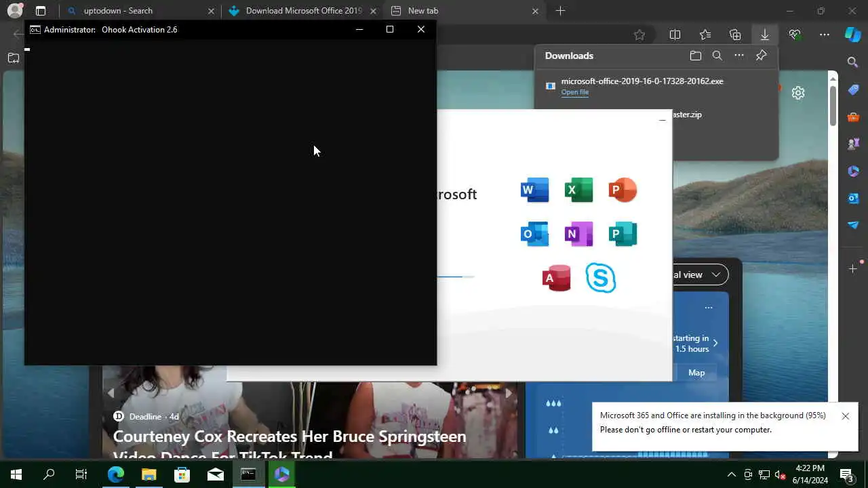The height and width of the screenshot is (488, 868).
Task: Click the Outlook icon in Office installer
Action: tap(534, 234)
